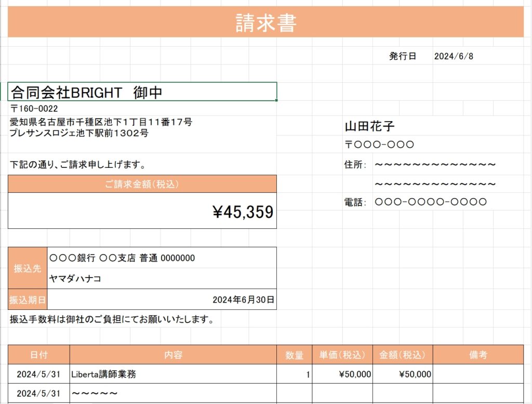Select the 請求書 title header cell
The height and width of the screenshot is (404, 532).
pos(265,22)
